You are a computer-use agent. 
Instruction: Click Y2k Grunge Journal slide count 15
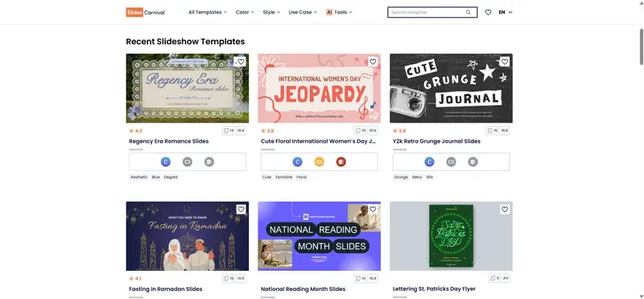click(492, 131)
